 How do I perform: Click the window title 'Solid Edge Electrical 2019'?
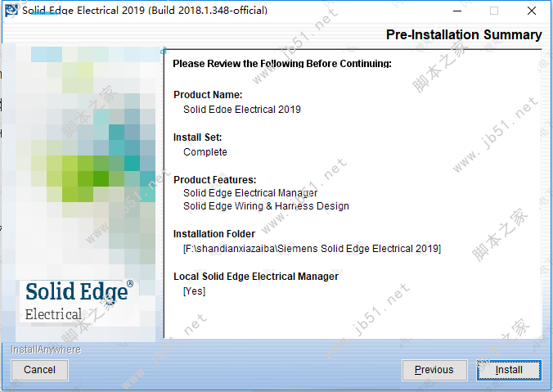[x=145, y=11]
